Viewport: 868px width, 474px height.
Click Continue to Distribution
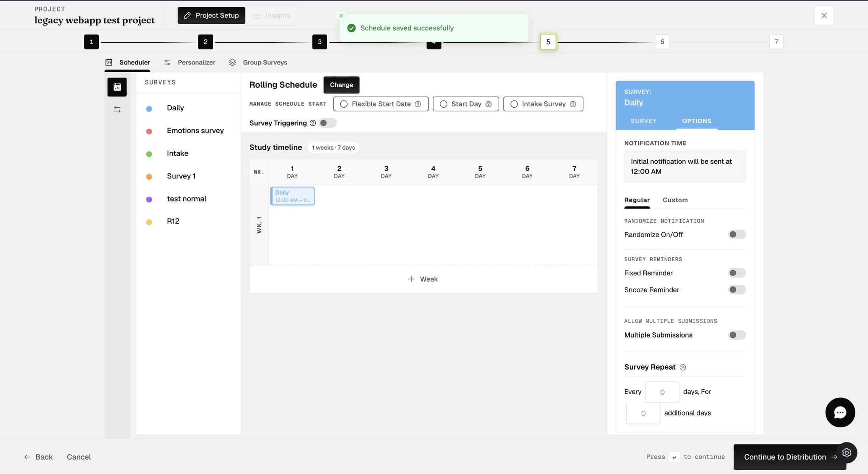coord(790,457)
